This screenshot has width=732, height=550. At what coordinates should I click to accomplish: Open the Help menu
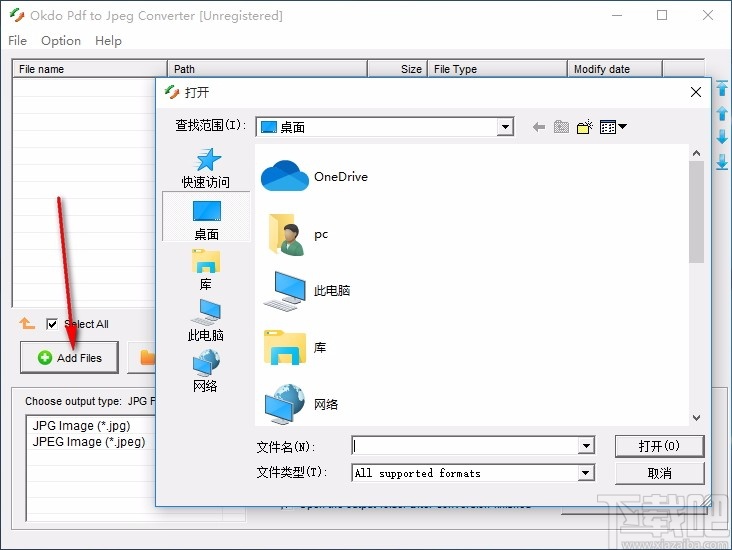(108, 41)
